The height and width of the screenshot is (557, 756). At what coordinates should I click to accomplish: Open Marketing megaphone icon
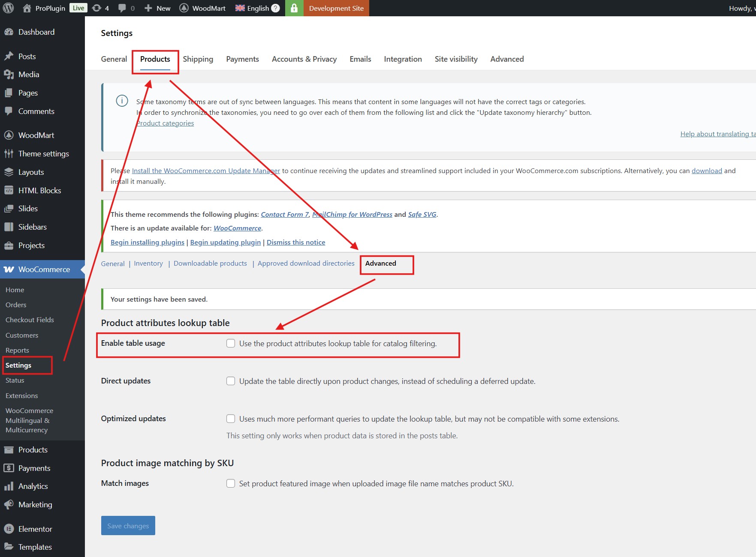click(9, 505)
